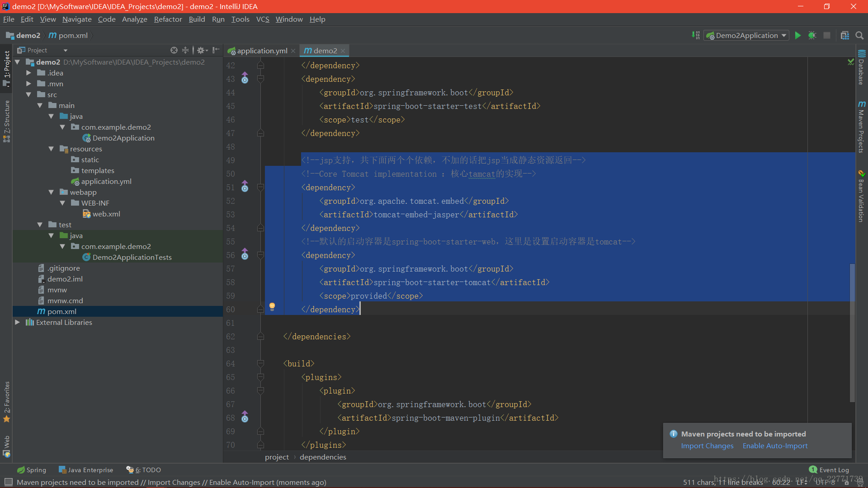The image size is (868, 488).
Task: Open Search Everywhere magnifier icon
Action: (859, 35)
